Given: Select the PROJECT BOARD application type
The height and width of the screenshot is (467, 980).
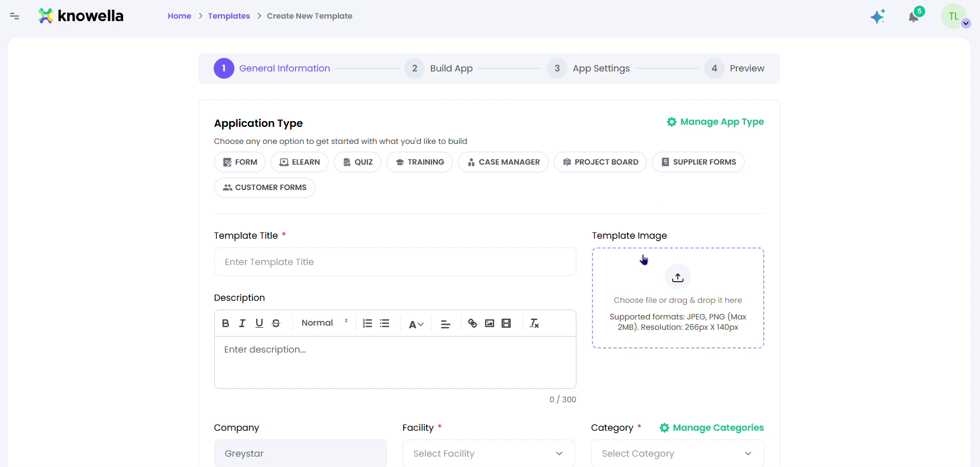Looking at the screenshot, I should pos(600,162).
